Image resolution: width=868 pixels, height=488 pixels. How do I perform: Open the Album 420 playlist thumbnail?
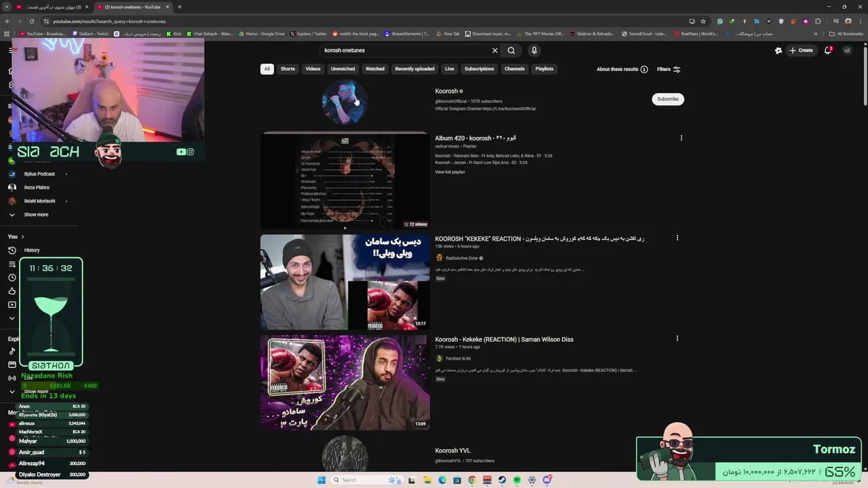[344, 180]
